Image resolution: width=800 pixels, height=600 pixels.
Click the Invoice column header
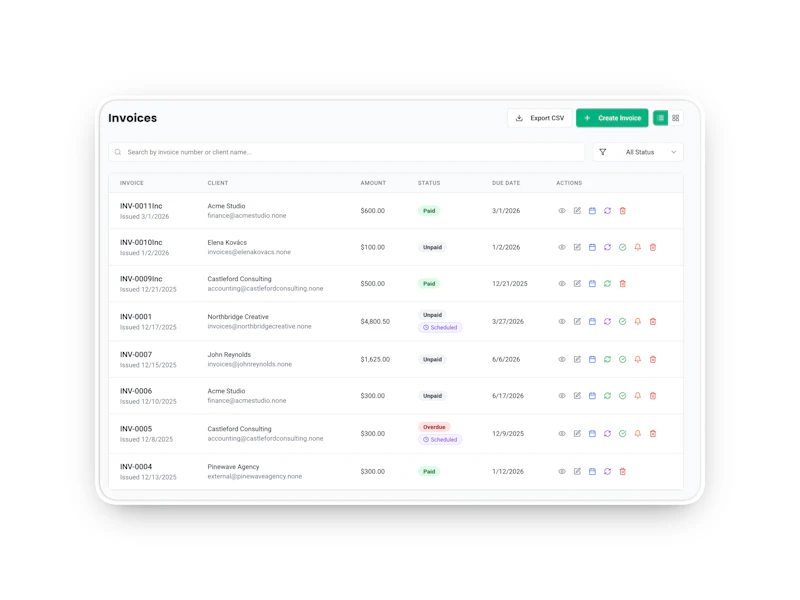pos(132,183)
